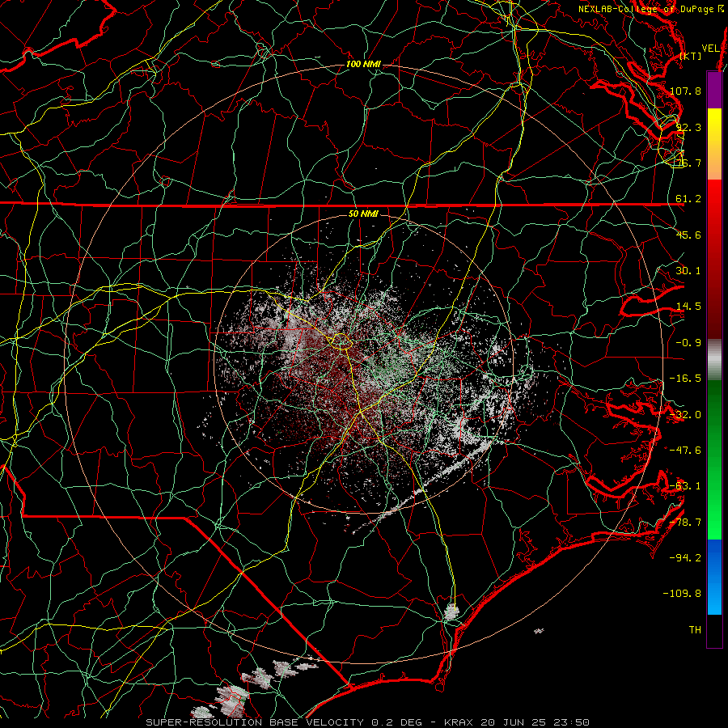The image size is (728, 728).
Task: Click the [KT] units label
Action: pos(691,56)
